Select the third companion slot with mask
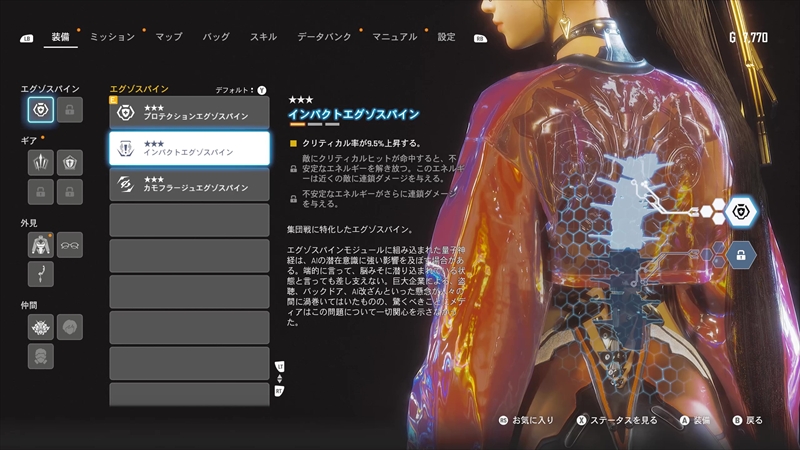 41,356
